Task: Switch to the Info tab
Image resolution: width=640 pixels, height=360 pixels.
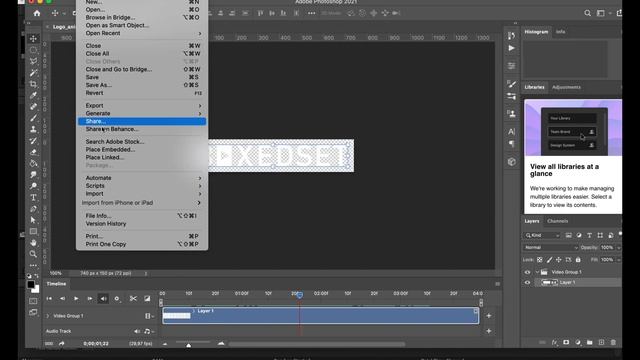Action: coord(560,32)
